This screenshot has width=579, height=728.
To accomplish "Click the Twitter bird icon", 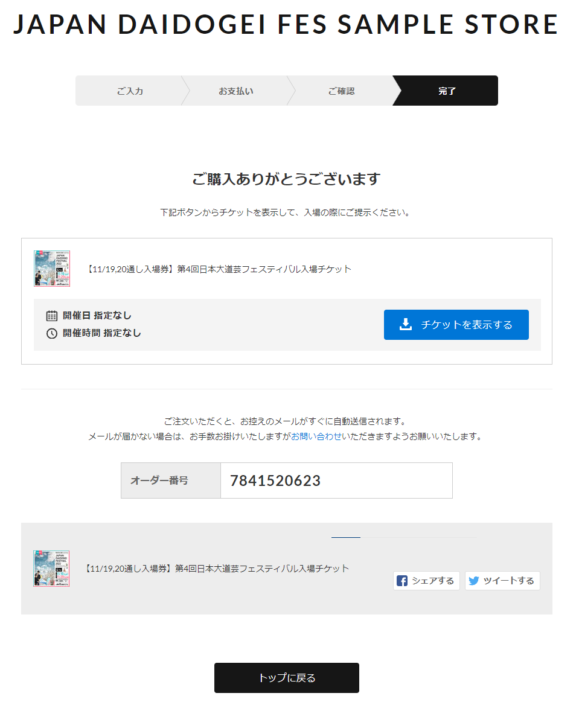I will [474, 581].
